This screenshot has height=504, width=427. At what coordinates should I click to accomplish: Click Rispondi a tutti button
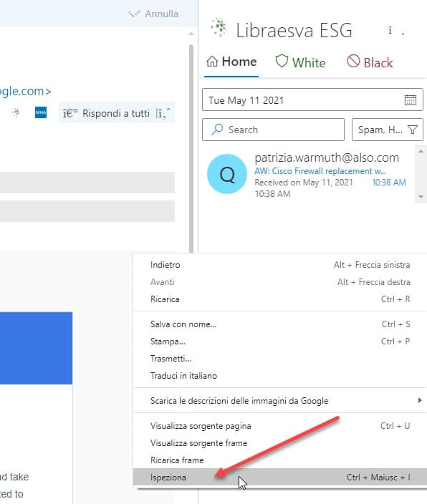[x=106, y=113]
